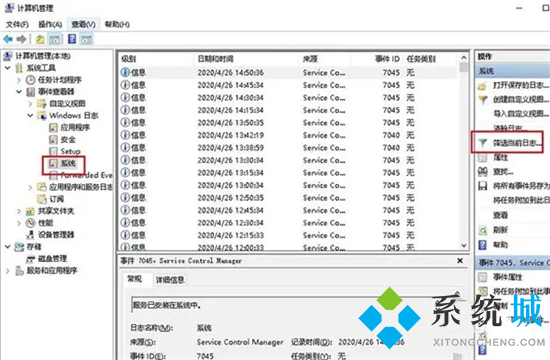
Task: Click 创建自定义视图 action
Action: coord(521,99)
